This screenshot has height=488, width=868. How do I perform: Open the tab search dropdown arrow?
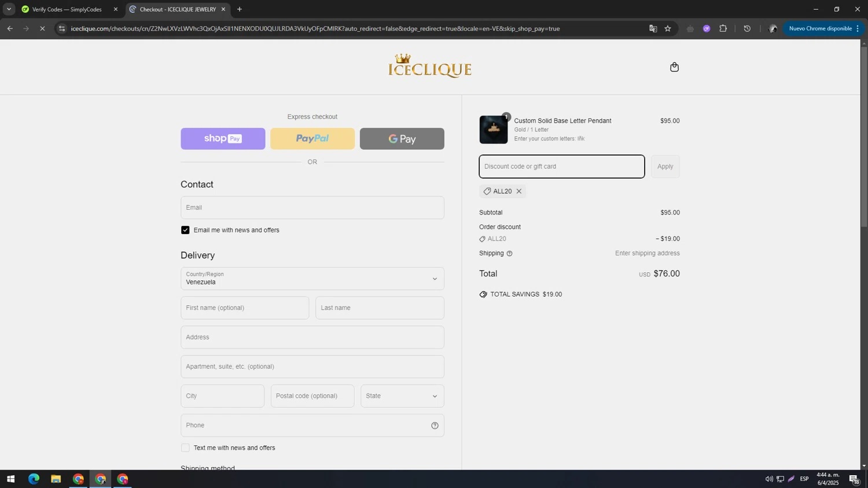[9, 9]
